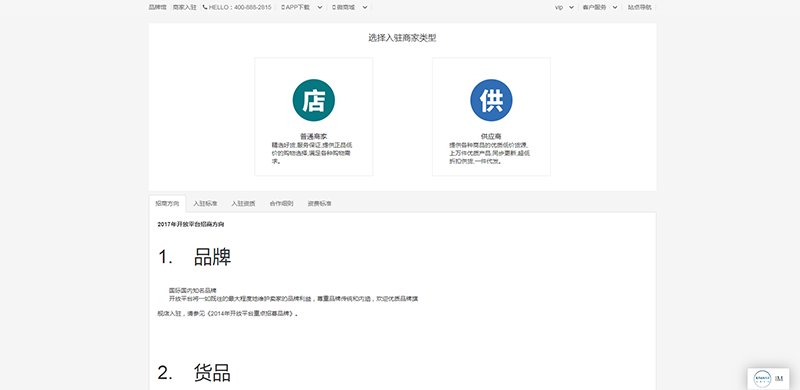
Task: Click the 供应商 description text
Action: [x=490, y=153]
